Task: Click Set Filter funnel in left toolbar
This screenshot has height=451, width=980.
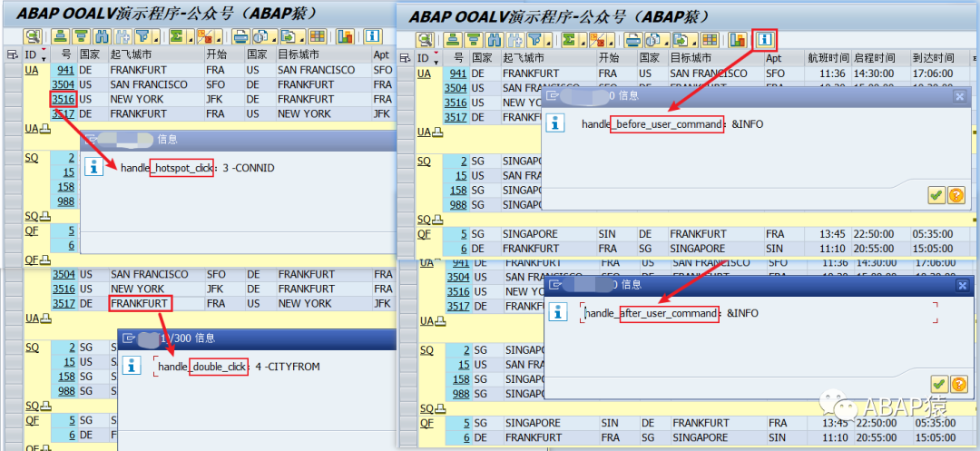Action: (x=142, y=36)
